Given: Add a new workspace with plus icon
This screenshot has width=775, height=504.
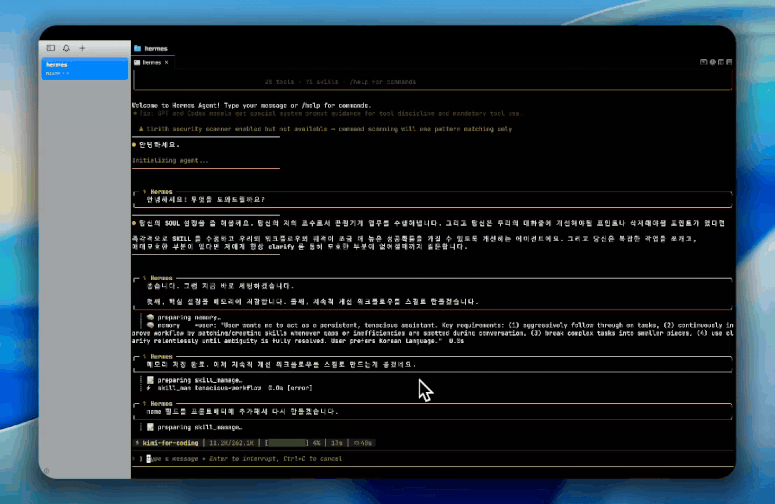Looking at the screenshot, I should click(82, 48).
